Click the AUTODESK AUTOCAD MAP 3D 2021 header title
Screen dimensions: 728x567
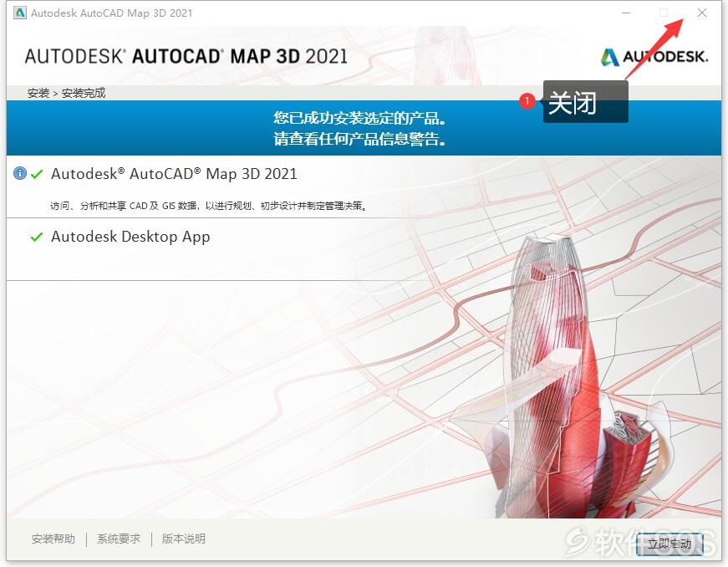pos(186,56)
